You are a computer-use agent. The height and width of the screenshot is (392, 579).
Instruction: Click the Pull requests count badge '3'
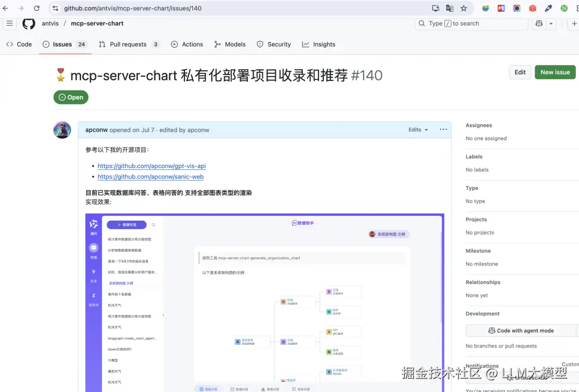[155, 44]
